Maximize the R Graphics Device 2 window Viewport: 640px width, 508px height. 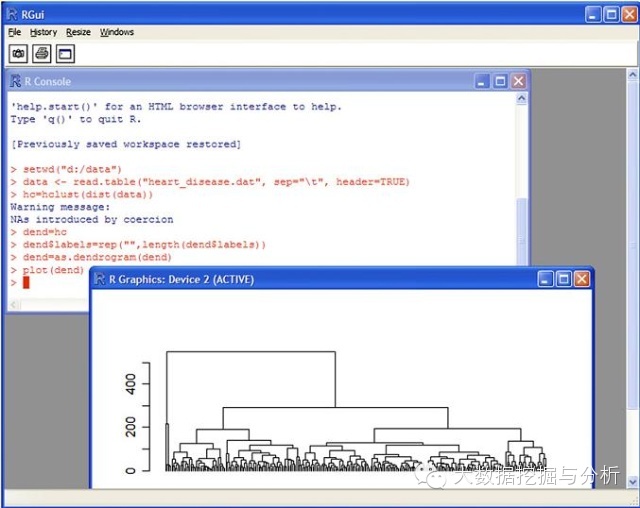point(564,280)
